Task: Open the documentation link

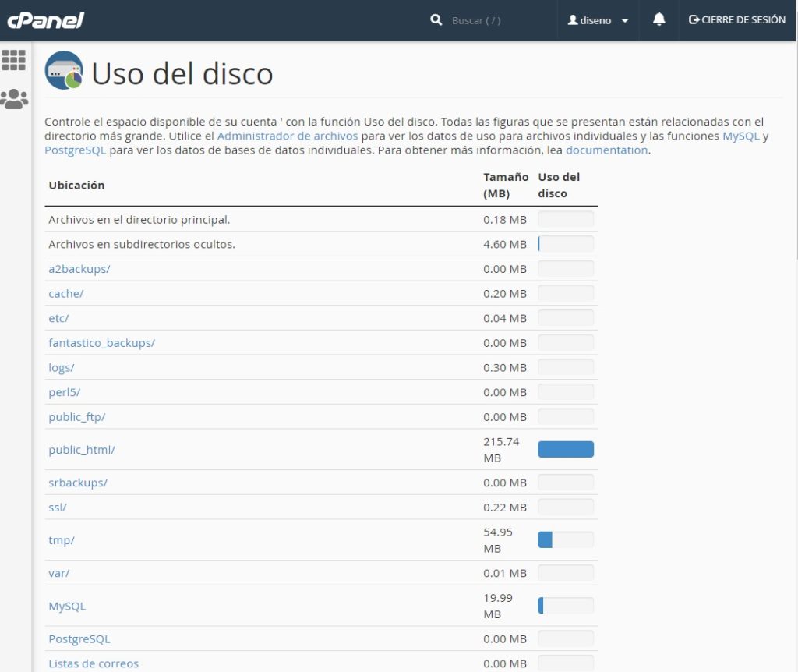Action: 606,150
